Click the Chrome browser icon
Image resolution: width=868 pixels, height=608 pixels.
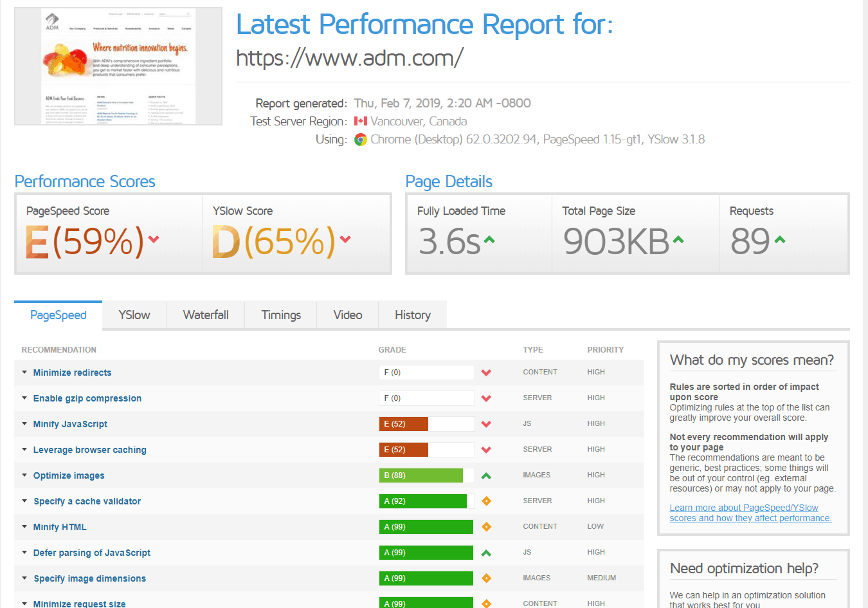point(361,140)
